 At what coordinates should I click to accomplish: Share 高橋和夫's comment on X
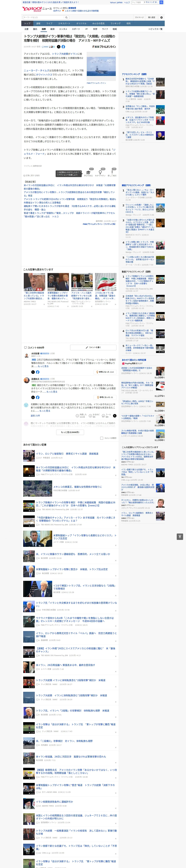pyautogui.click(x=33, y=397)
